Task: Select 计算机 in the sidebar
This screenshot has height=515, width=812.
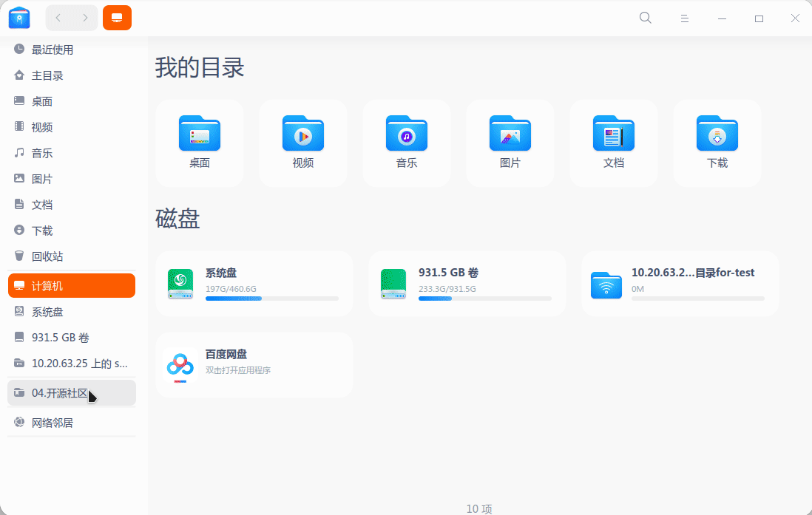Action: click(72, 286)
